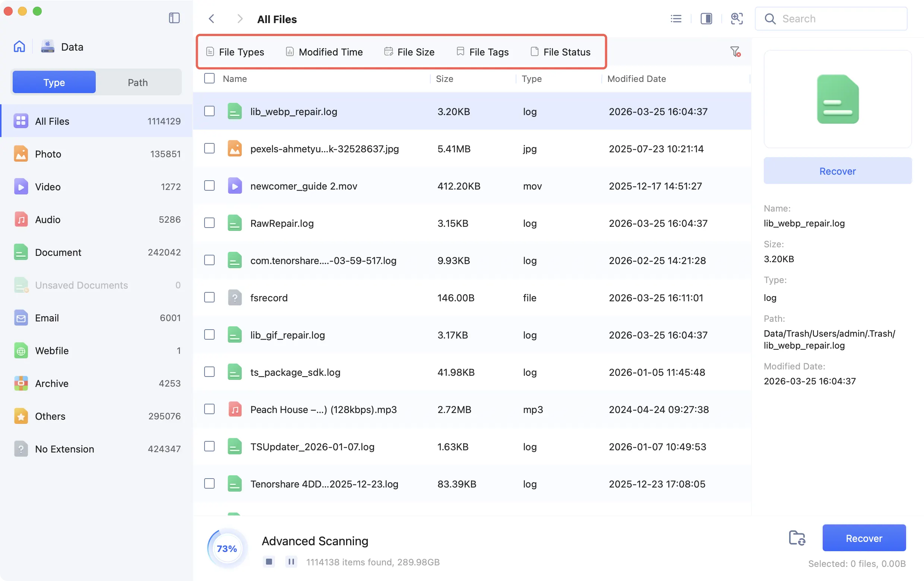Viewport: 924px width, 581px height.
Task: Tick the checkbox for newcomer_guide 2.mov
Action: 209,185
